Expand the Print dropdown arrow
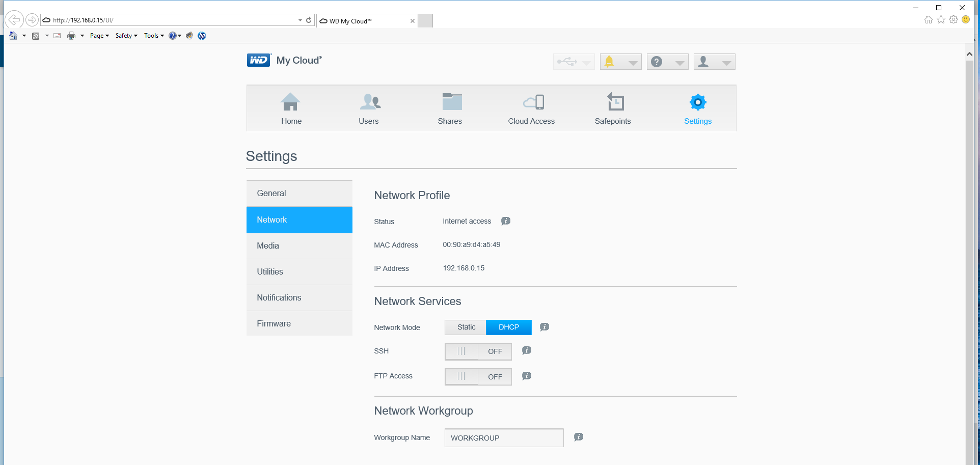The image size is (980, 465). (82, 36)
